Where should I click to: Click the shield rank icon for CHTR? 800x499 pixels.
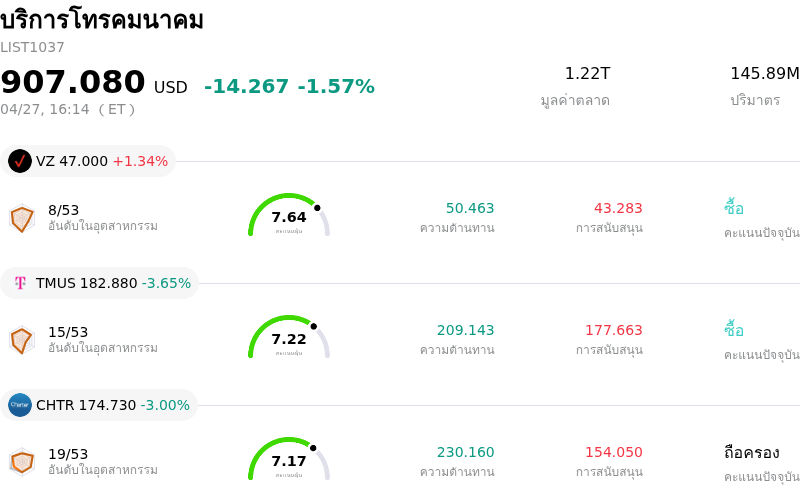pos(22,462)
